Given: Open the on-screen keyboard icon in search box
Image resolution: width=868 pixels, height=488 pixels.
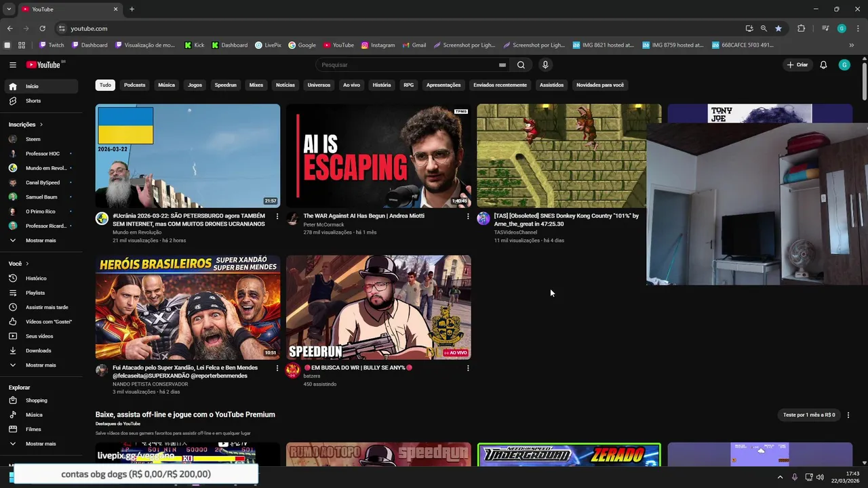Looking at the screenshot, I should coord(502,65).
